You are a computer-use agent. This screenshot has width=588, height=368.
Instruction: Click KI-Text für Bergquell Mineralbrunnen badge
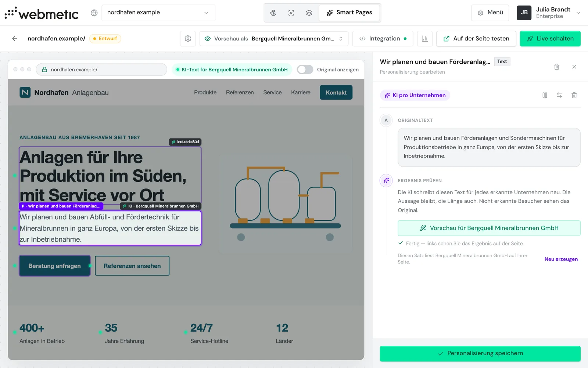pos(232,70)
